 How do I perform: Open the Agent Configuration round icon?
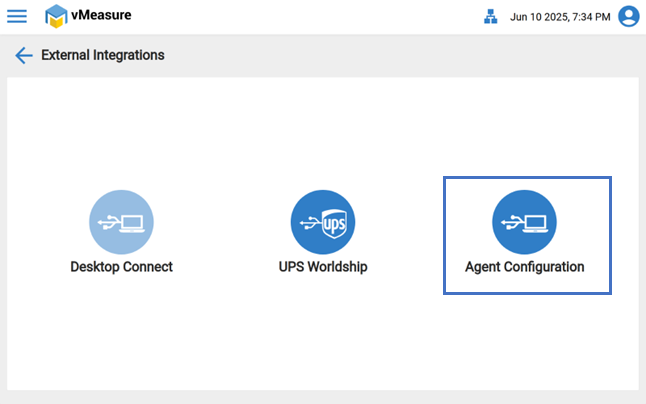tap(524, 221)
